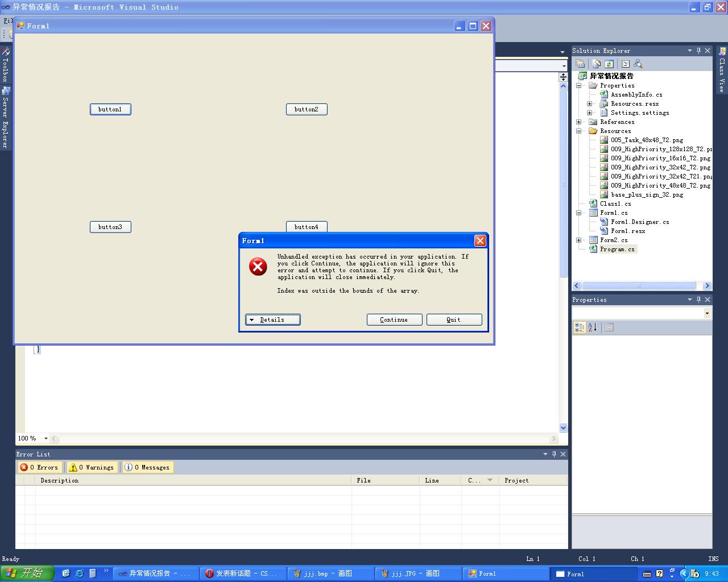The image size is (728, 582).
Task: Click Internet Explorer quick launch icon
Action: (x=79, y=573)
